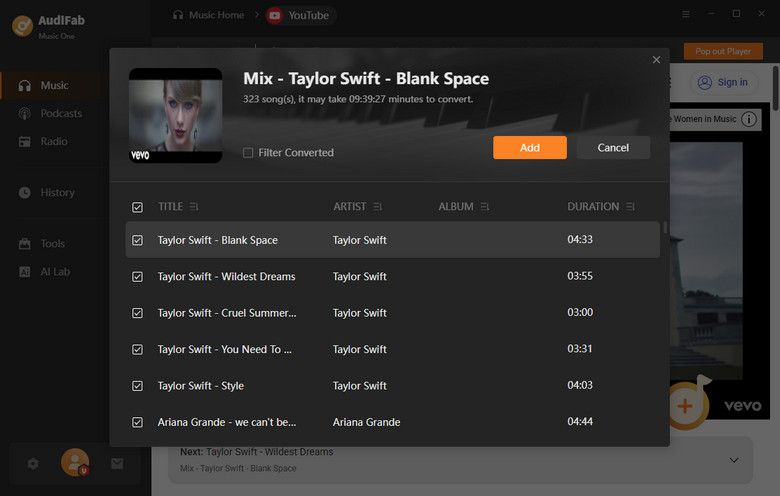The width and height of the screenshot is (780, 496).
Task: Toggle the select-all checkbox in header
Action: [x=137, y=207]
